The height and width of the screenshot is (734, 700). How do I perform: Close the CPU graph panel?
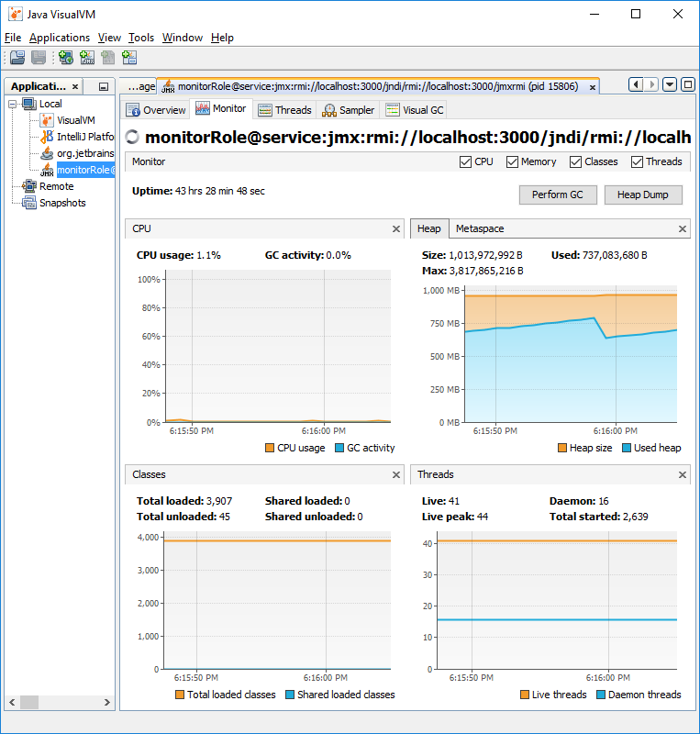point(396,228)
